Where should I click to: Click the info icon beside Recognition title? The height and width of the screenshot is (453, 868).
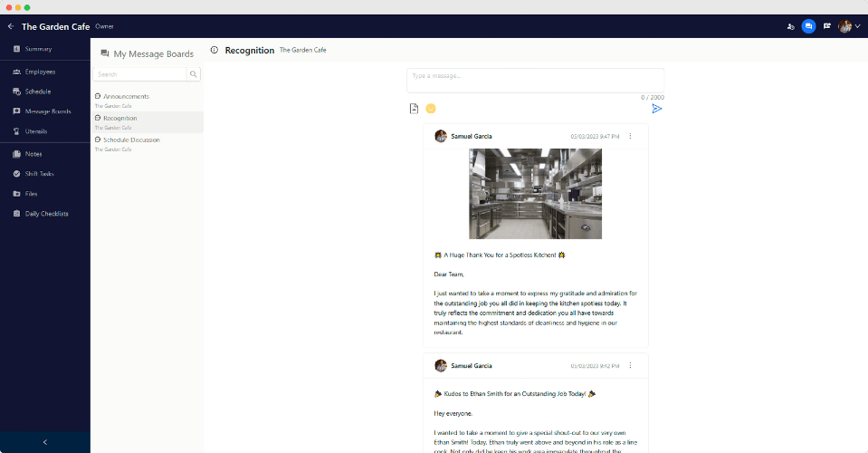(215, 50)
